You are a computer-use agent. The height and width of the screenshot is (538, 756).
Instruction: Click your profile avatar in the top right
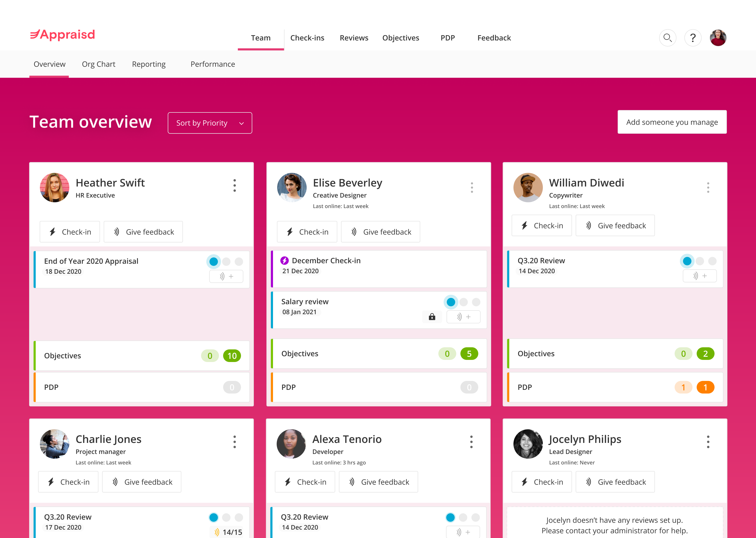(x=718, y=38)
